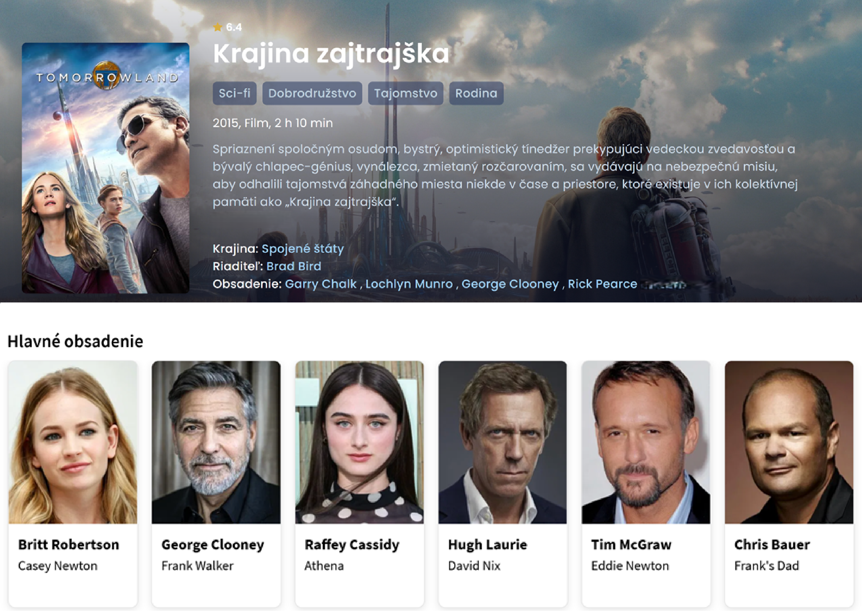Select the Sci-fi genre tag
Image resolution: width=862 pixels, height=616 pixels.
(x=234, y=93)
